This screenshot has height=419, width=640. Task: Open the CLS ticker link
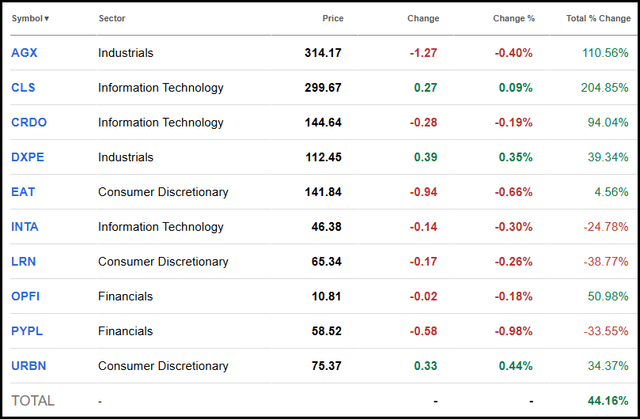pos(23,88)
